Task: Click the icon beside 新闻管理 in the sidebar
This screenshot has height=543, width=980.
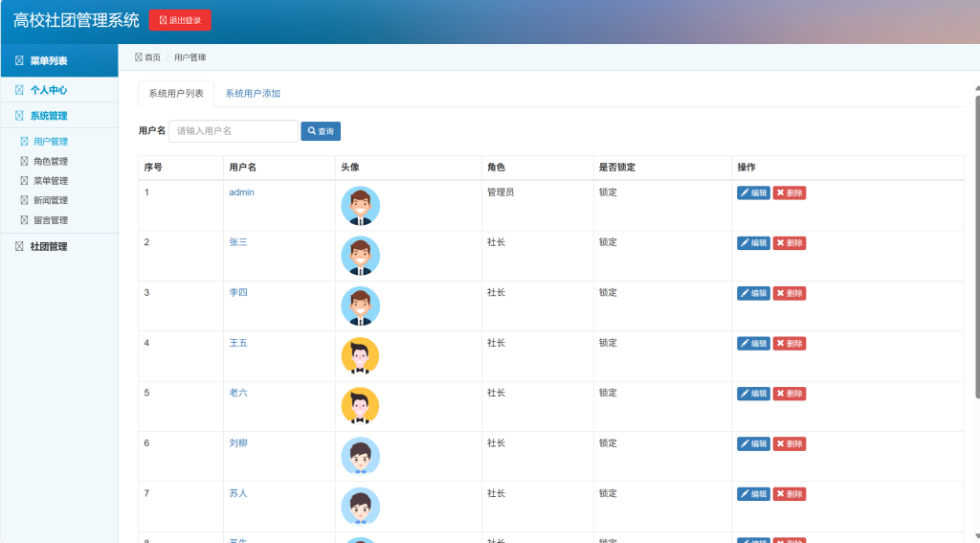Action: (x=24, y=200)
